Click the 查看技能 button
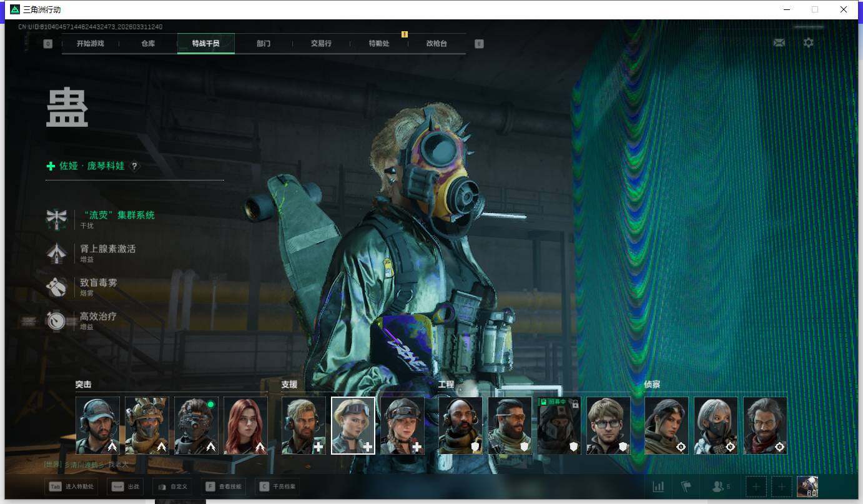The image size is (863, 504). [222, 487]
